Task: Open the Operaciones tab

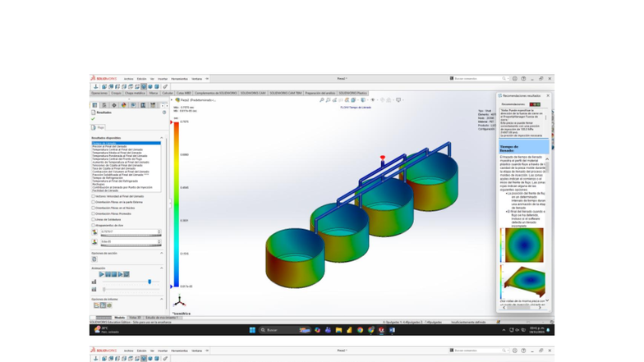Action: click(x=99, y=94)
